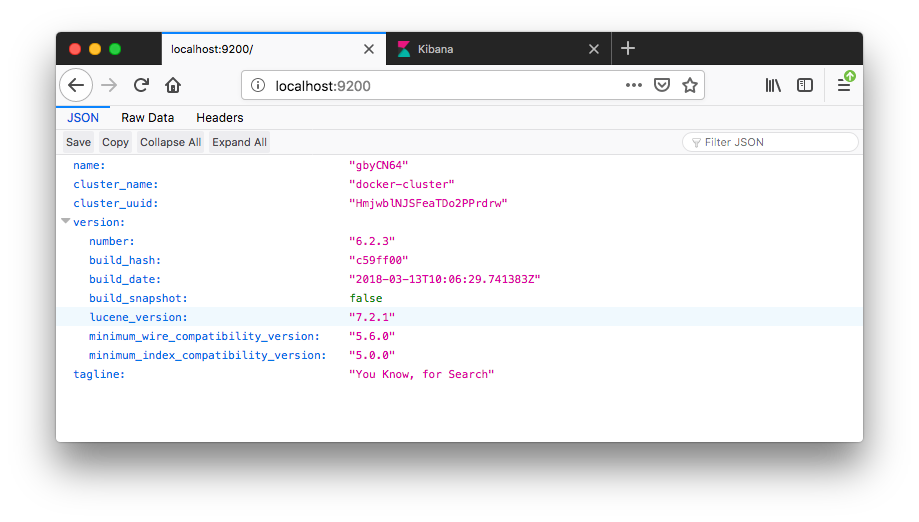Toggle the sidebars icon

pos(805,86)
